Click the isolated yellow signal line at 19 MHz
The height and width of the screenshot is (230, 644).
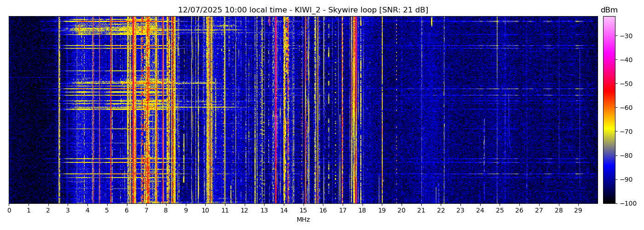[382, 110]
